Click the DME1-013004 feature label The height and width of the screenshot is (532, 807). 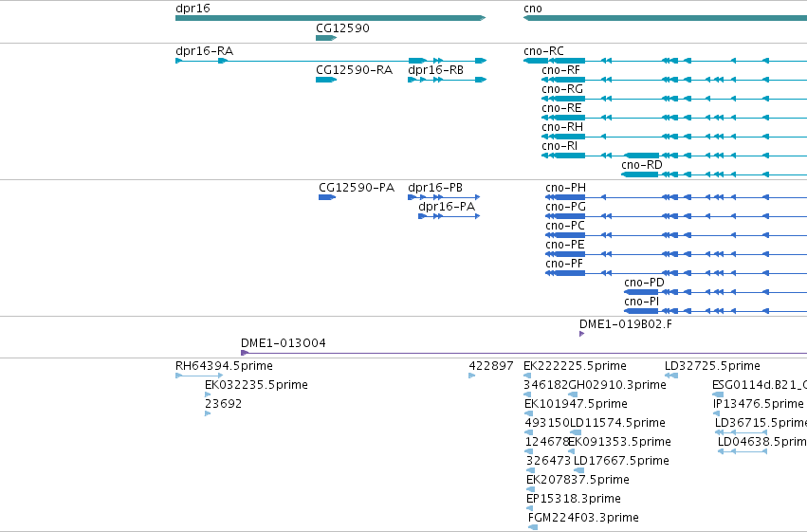284,343
